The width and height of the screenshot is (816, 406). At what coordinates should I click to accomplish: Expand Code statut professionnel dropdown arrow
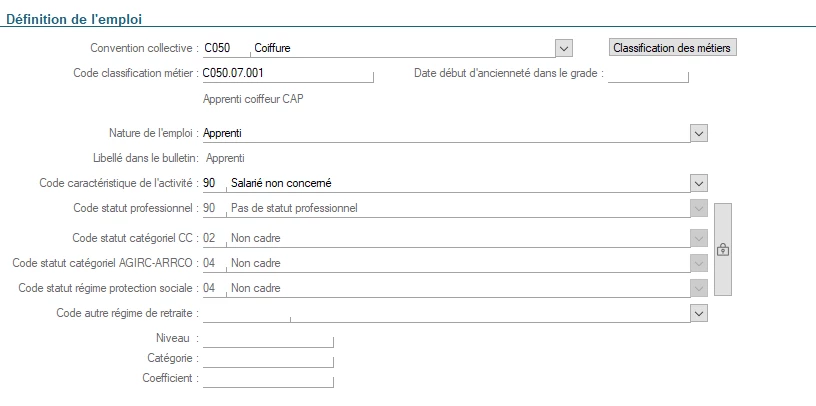(x=699, y=208)
